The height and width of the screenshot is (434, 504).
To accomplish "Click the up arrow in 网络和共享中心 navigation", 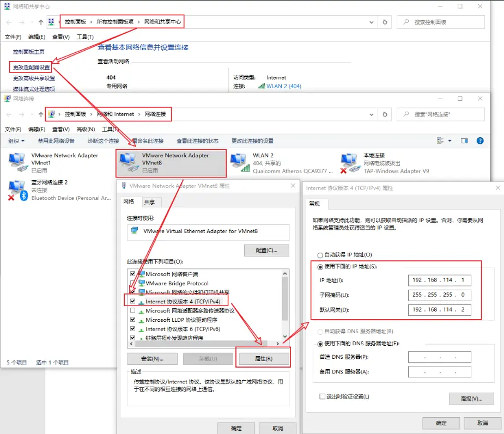I will tap(41, 22).
